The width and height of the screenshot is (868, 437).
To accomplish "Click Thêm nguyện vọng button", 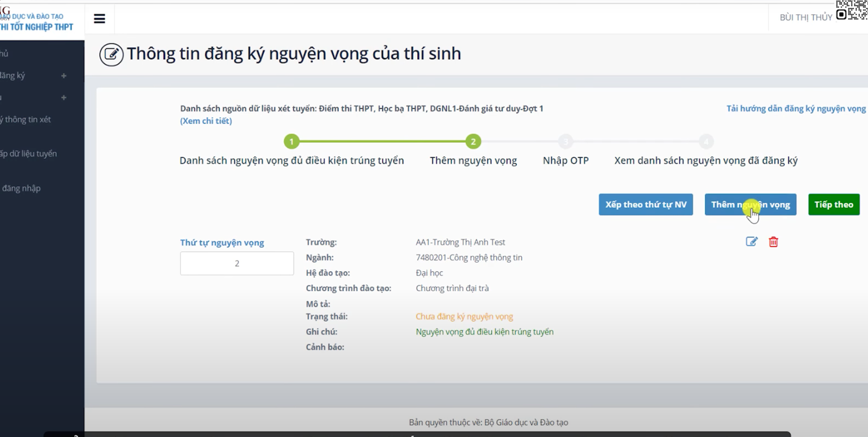I will tap(751, 204).
